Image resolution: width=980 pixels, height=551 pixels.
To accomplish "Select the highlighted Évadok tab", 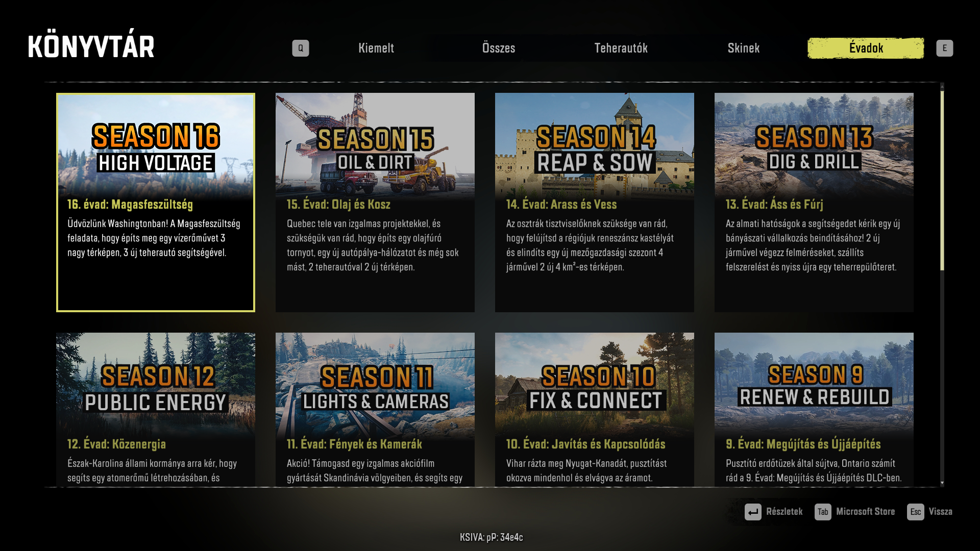I will pyautogui.click(x=866, y=48).
